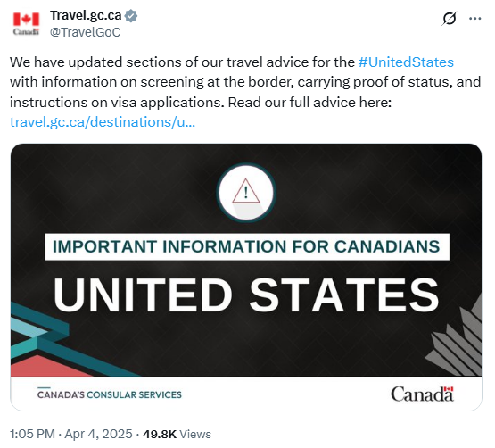Click the blue verified badge icon
The image size is (495, 448).
click(x=131, y=15)
